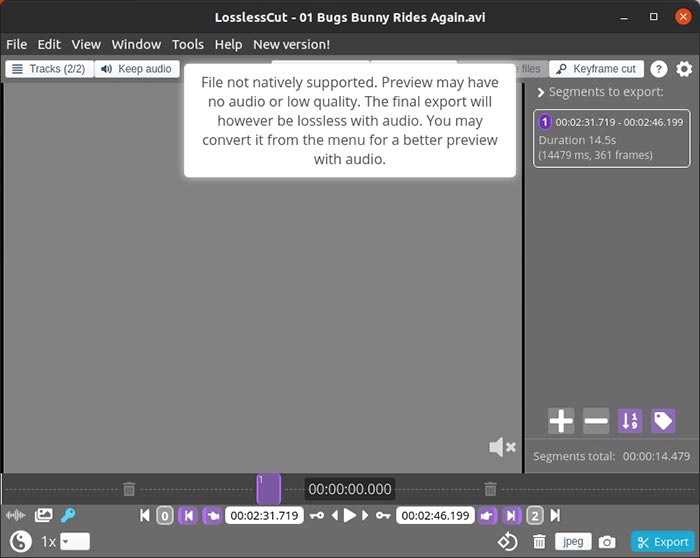Viewport: 700px width, 558px height.
Task: Unmute the preview via speaker icon
Action: [x=502, y=447]
